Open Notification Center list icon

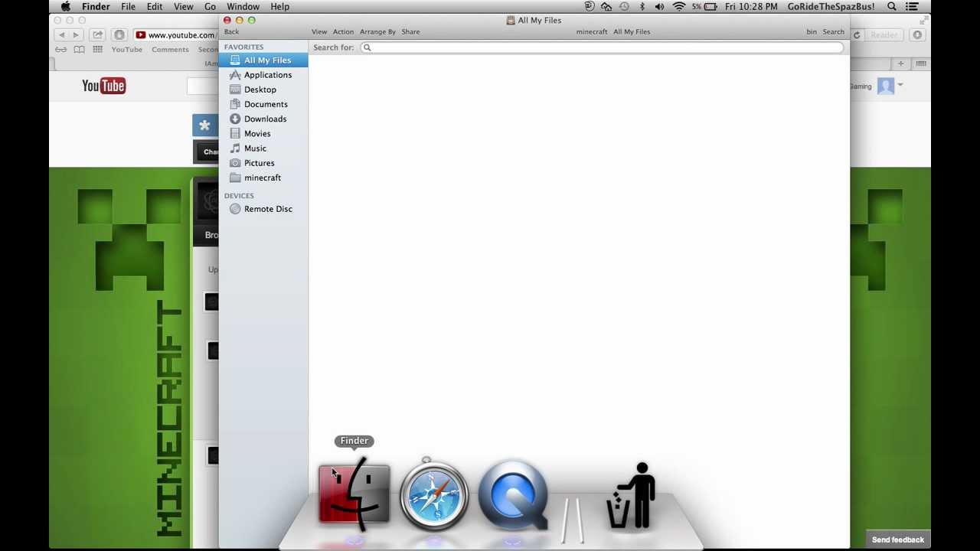click(x=912, y=7)
